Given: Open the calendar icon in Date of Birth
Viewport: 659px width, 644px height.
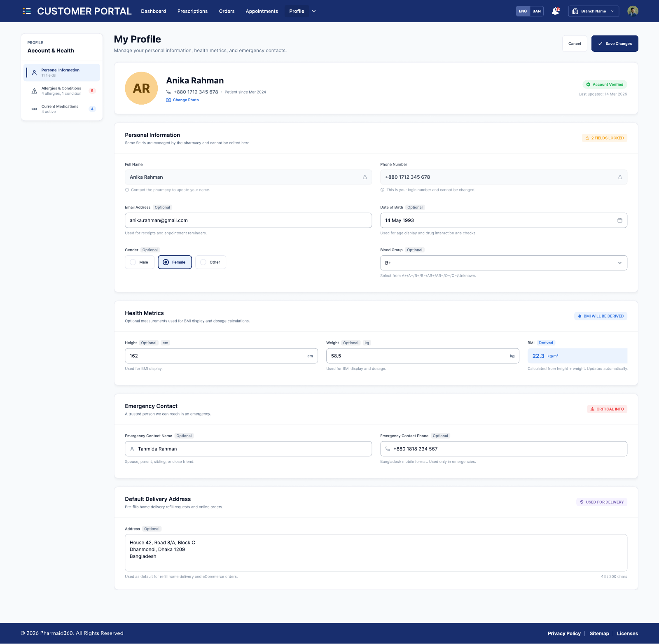Looking at the screenshot, I should [x=620, y=220].
